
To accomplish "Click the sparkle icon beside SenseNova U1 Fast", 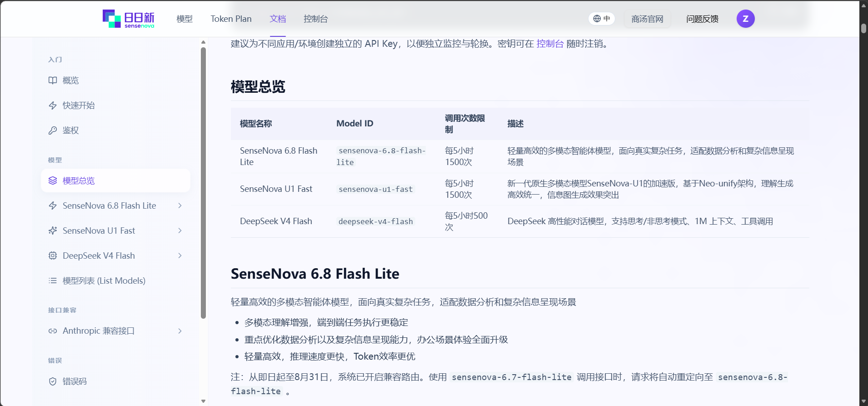I will pos(53,231).
